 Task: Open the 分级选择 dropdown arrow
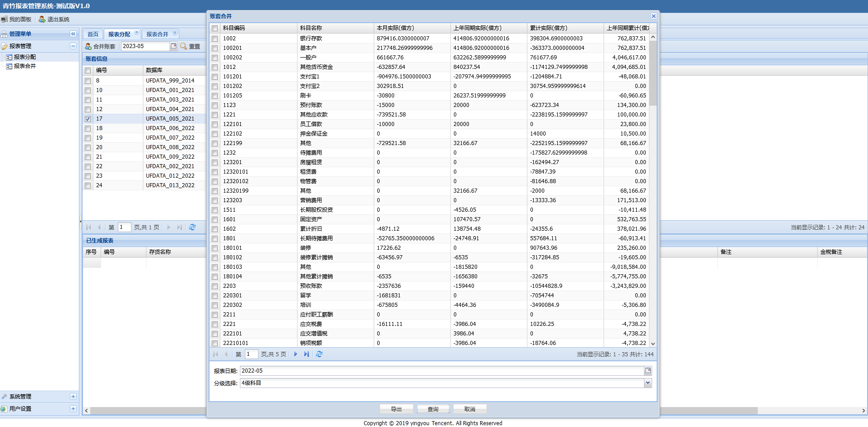648,383
